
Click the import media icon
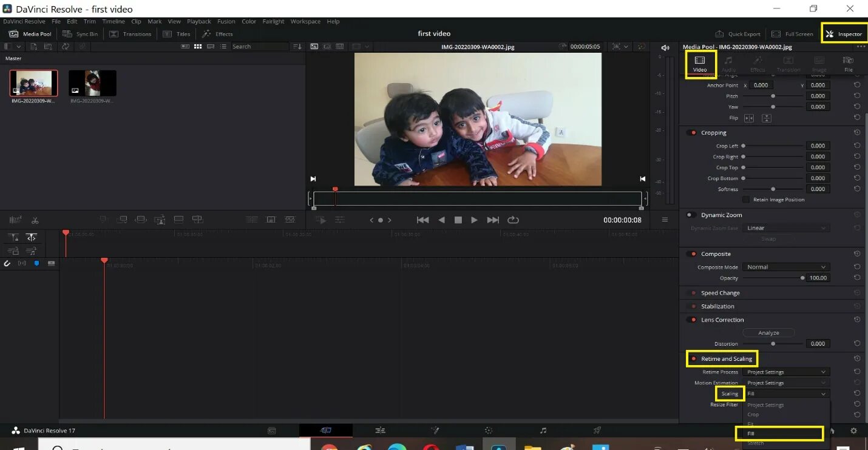pos(34,46)
